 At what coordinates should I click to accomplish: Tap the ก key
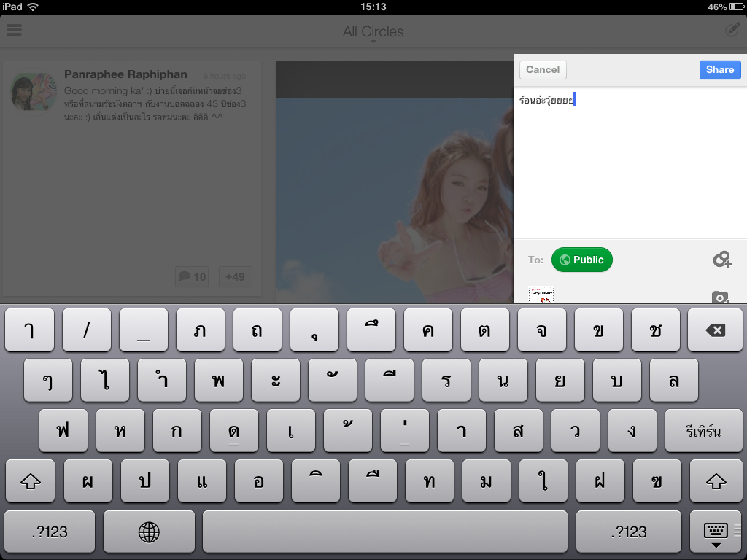pos(177,430)
